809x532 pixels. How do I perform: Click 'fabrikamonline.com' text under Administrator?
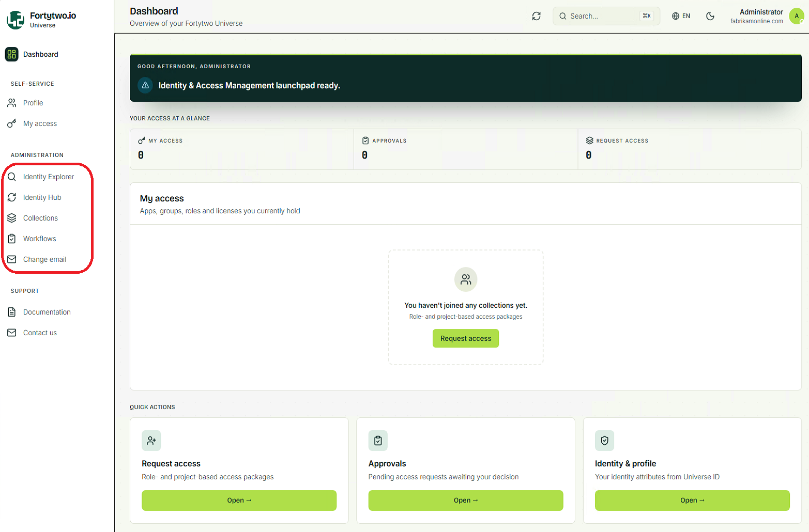pos(757,21)
